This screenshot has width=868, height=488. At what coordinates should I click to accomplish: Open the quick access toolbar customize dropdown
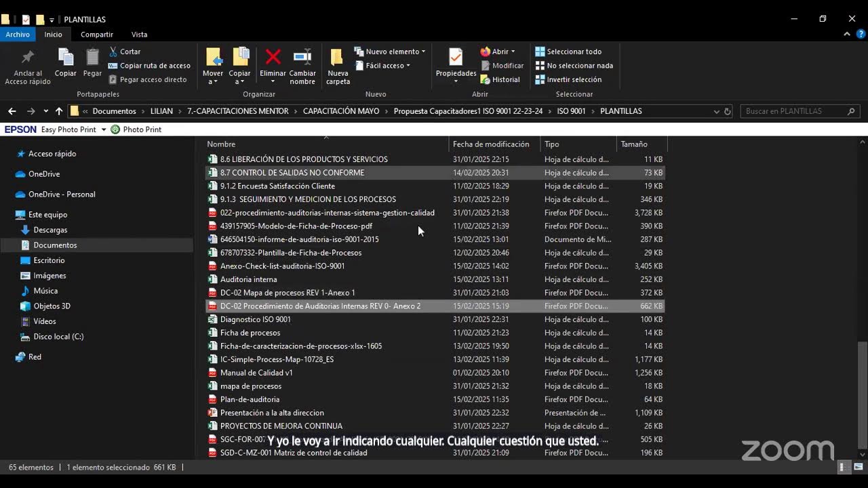click(x=52, y=20)
